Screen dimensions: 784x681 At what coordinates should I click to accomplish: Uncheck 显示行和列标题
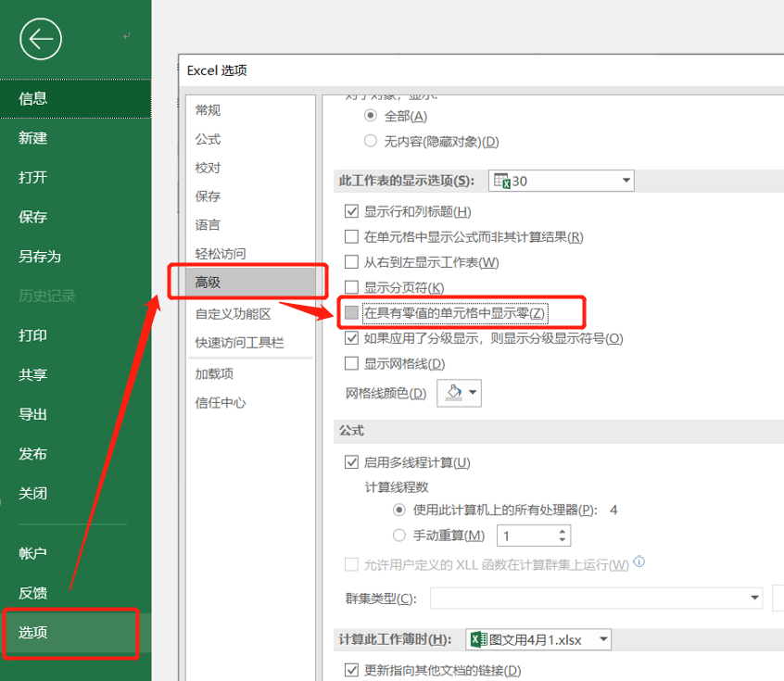(x=352, y=211)
